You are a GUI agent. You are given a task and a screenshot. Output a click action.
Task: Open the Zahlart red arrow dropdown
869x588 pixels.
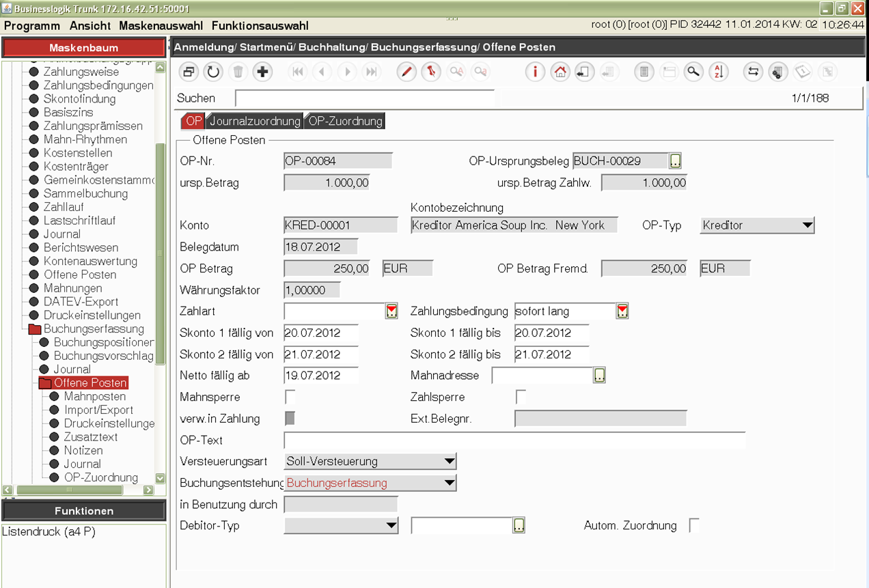(x=391, y=311)
